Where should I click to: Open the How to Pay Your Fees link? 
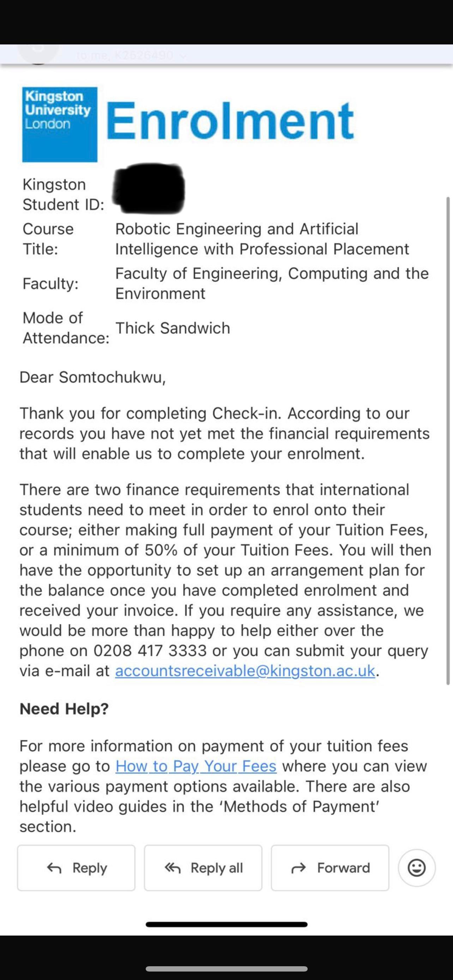click(196, 766)
